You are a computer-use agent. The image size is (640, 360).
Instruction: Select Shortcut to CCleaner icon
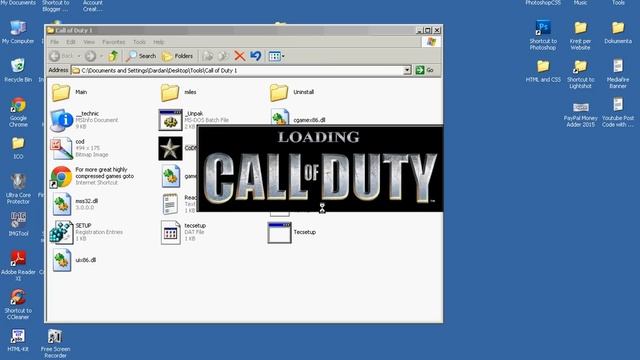[18, 304]
